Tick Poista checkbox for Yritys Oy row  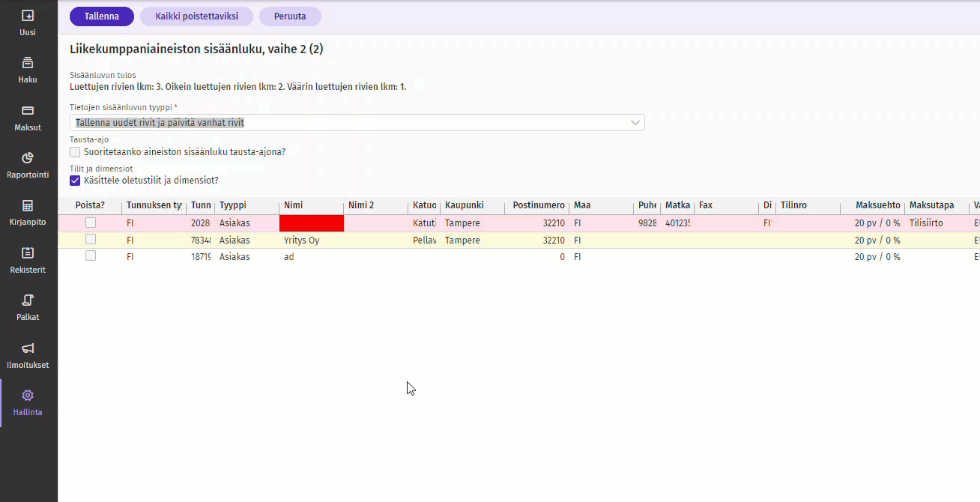pos(91,240)
